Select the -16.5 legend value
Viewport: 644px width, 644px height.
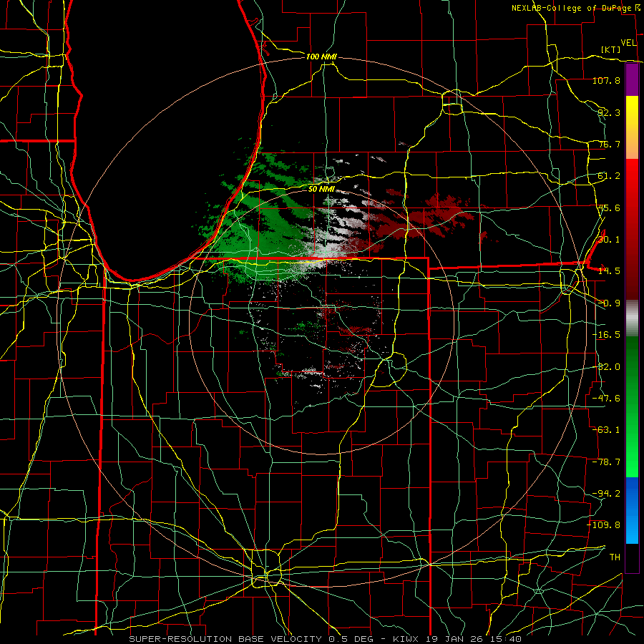606,335
